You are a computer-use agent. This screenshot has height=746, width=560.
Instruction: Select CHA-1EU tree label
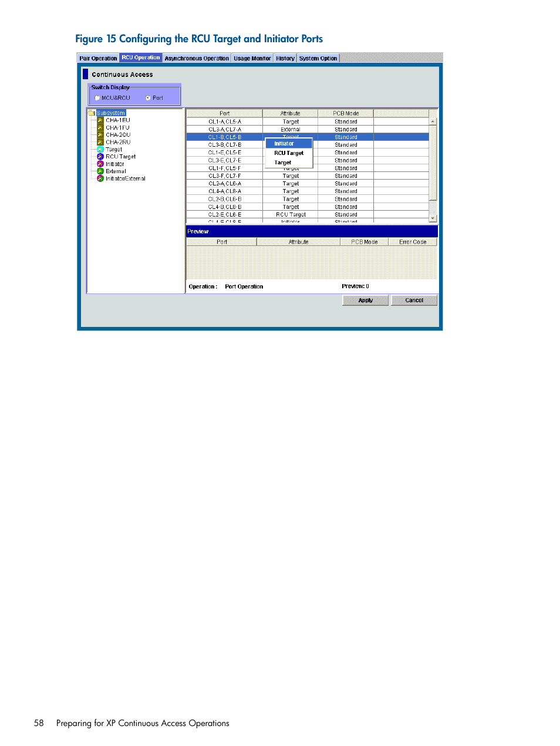point(118,120)
